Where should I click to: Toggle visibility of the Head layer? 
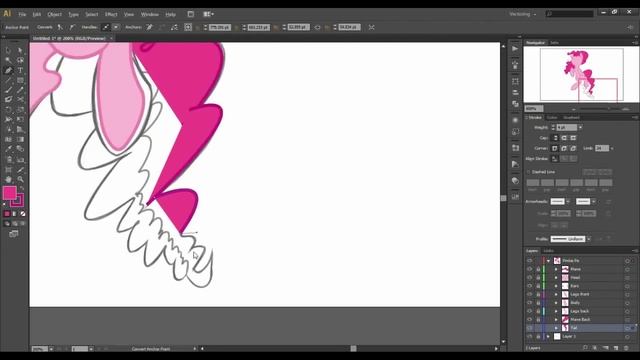529,278
